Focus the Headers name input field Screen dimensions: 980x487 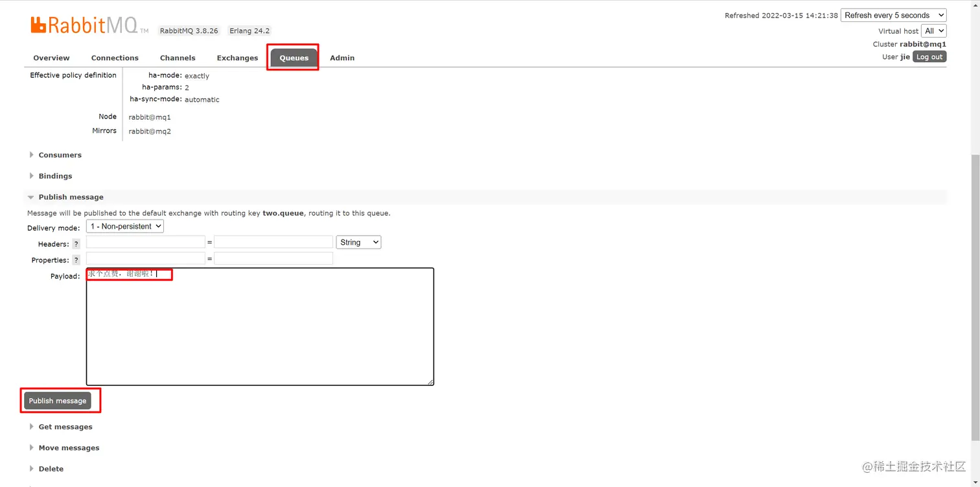[x=146, y=242]
